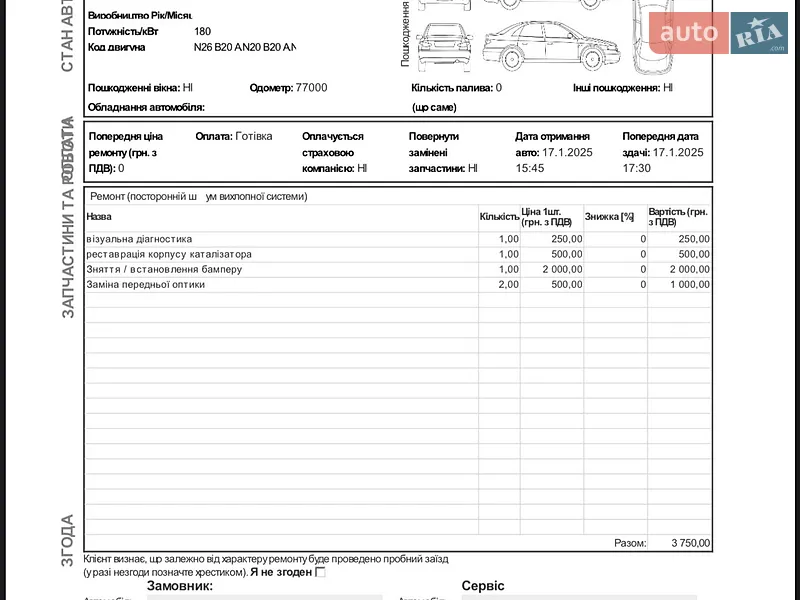Image resolution: width=800 pixels, height=600 pixels.
Task: Click the total amount 3 750,00
Action: coord(690,543)
